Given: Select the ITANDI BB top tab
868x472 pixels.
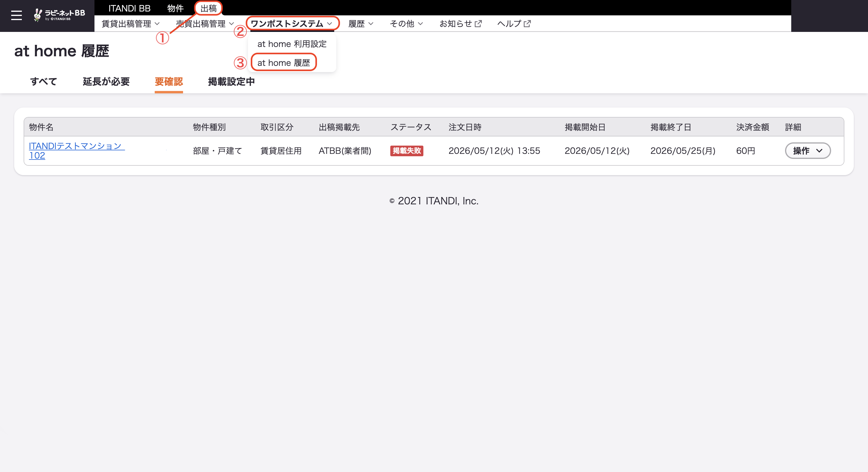Looking at the screenshot, I should click(129, 8).
